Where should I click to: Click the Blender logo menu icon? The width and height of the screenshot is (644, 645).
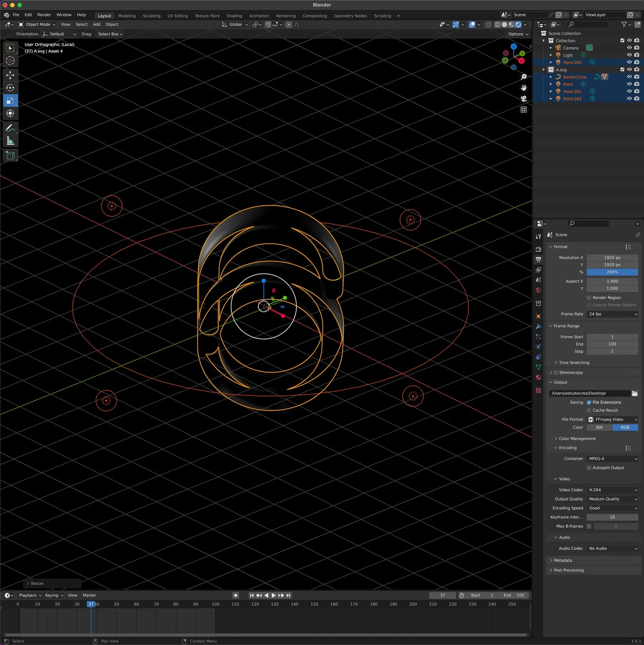pyautogui.click(x=6, y=15)
